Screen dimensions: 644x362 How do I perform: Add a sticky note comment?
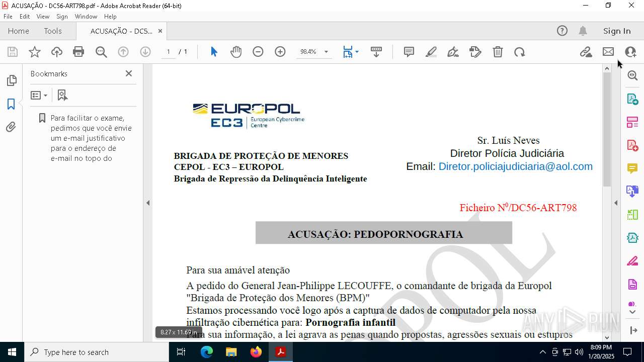point(409,52)
